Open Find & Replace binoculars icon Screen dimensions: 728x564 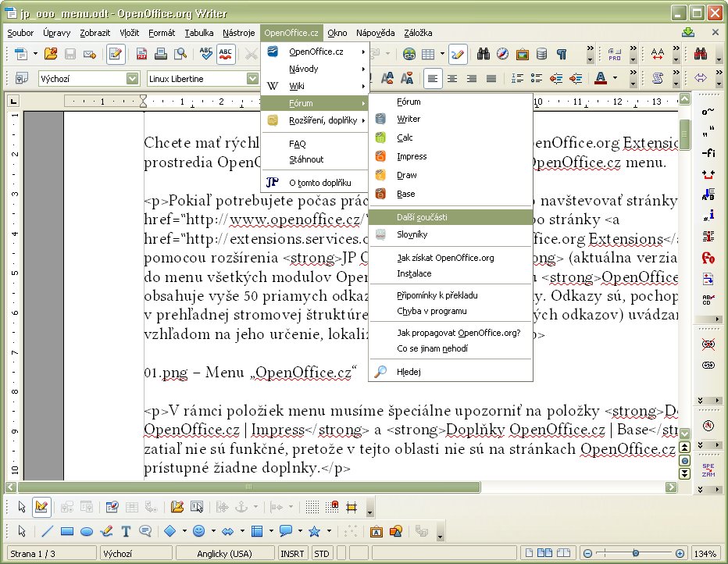483,55
